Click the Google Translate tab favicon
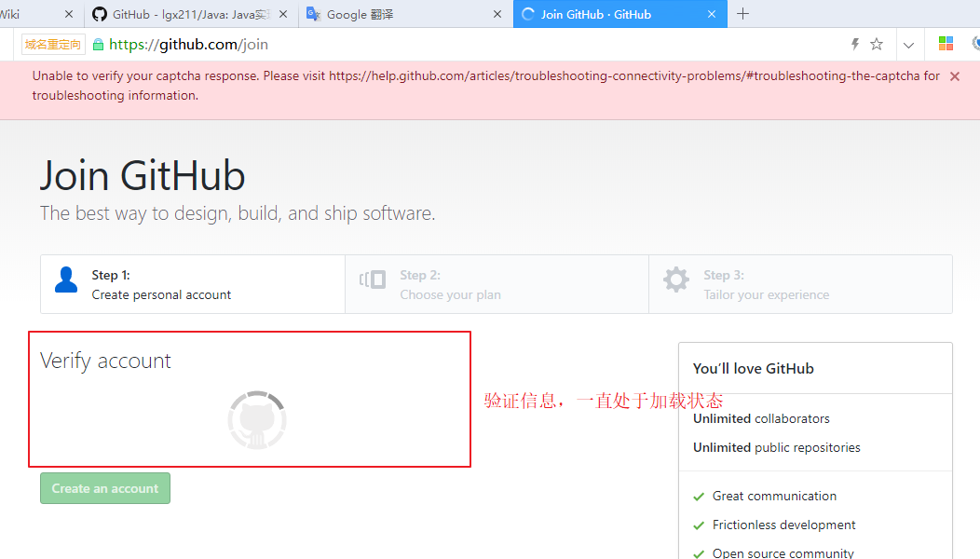The image size is (980, 559). tap(313, 14)
